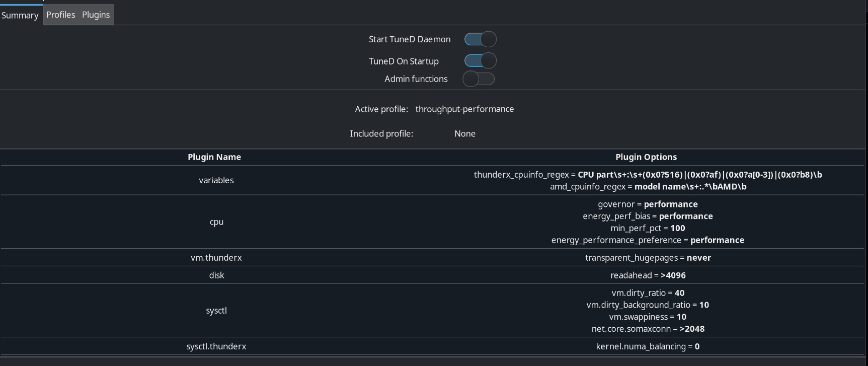Click the throughput-performance active profile value

click(x=464, y=109)
